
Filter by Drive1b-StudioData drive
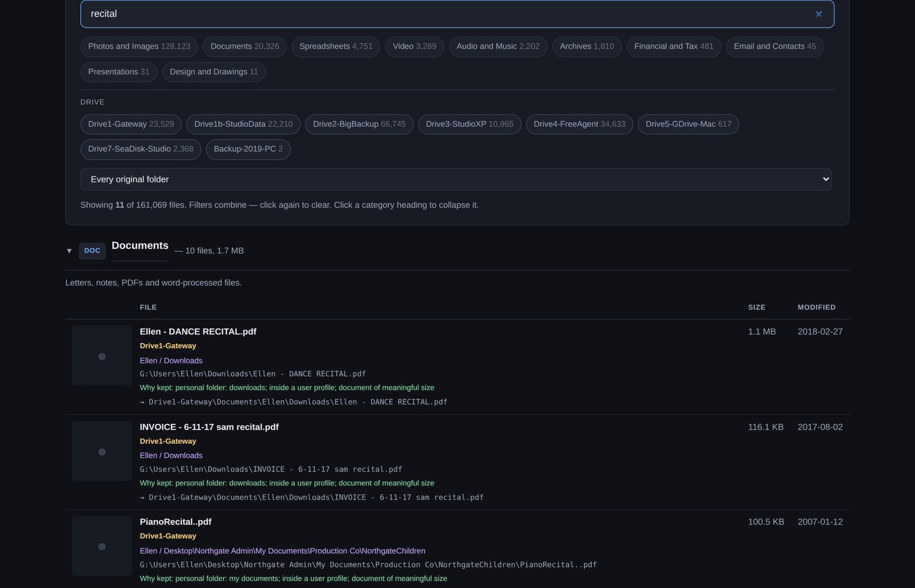pyautogui.click(x=243, y=124)
